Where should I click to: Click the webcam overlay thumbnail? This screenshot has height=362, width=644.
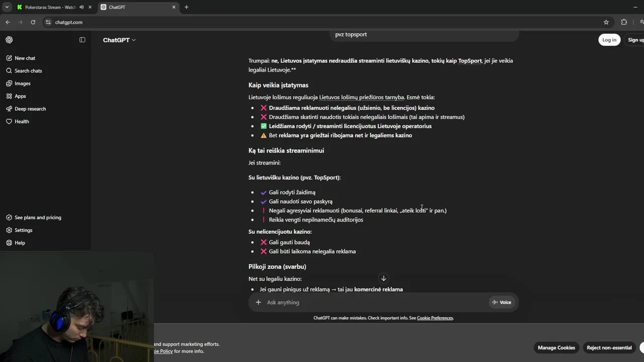[x=77, y=307]
